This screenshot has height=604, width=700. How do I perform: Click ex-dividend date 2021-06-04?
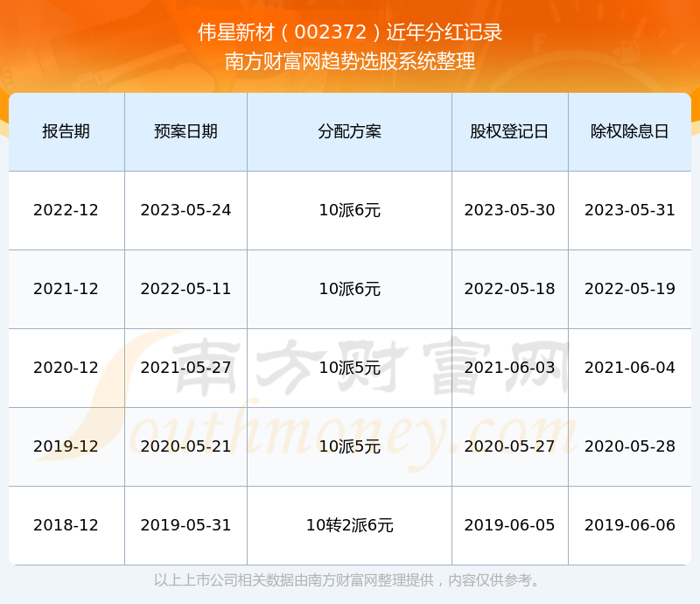pos(629,368)
